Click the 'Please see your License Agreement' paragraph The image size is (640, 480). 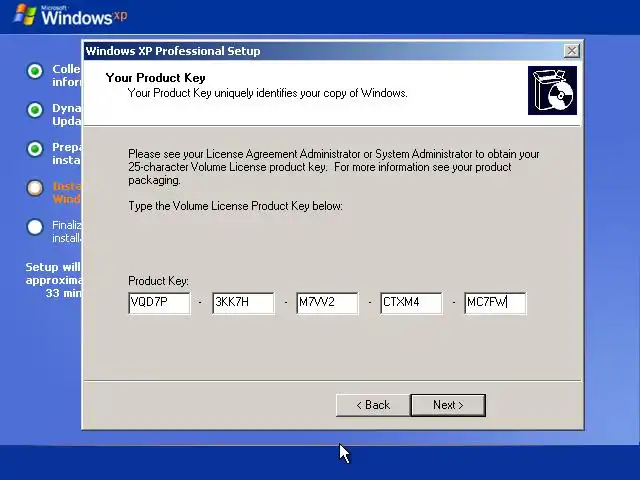point(334,167)
